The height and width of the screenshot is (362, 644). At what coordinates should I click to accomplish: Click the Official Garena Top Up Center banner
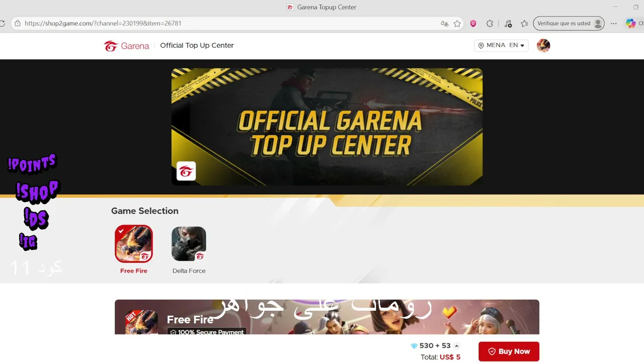coord(327,127)
